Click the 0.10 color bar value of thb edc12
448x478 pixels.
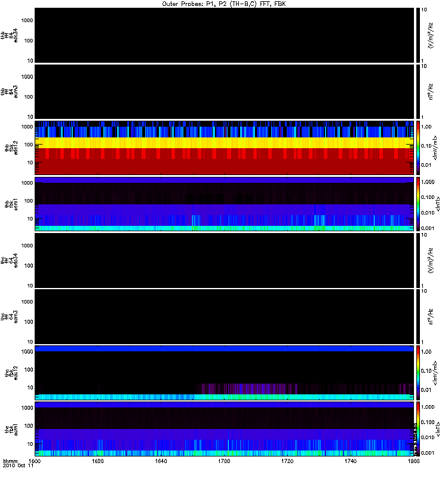click(x=426, y=146)
